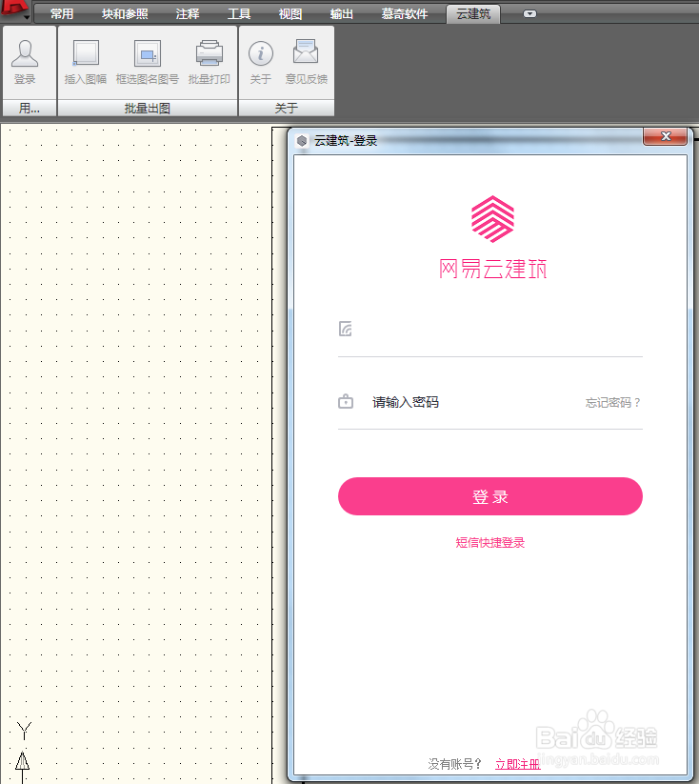This screenshot has height=784, width=699.
Task: Click the pink 登录 button
Action: pyautogui.click(x=490, y=496)
